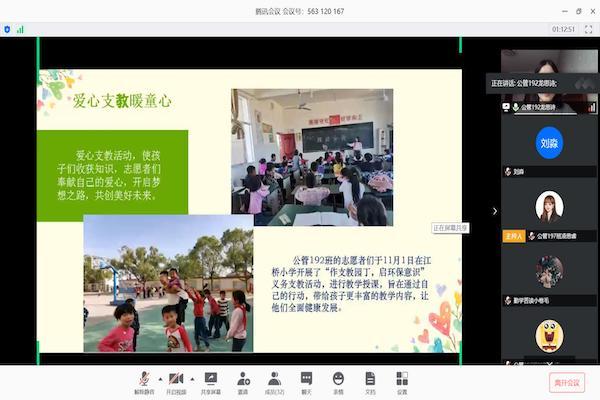Close the Tencent Meeting window

coord(593,11)
